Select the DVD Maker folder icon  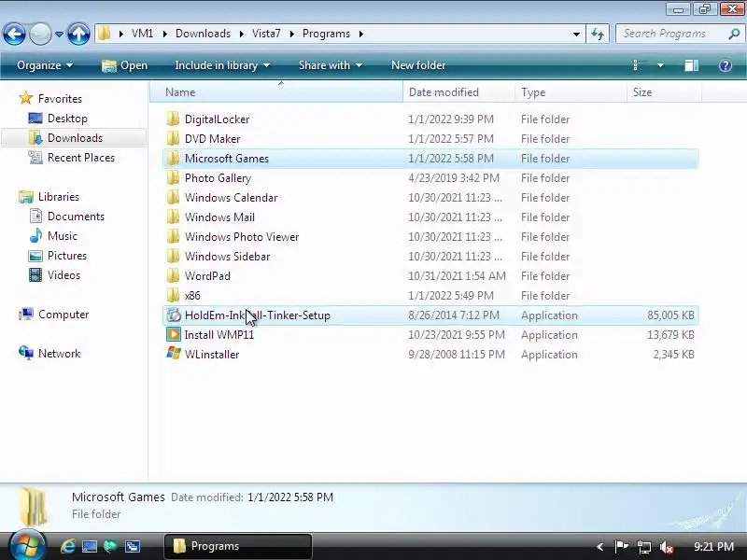pos(174,138)
